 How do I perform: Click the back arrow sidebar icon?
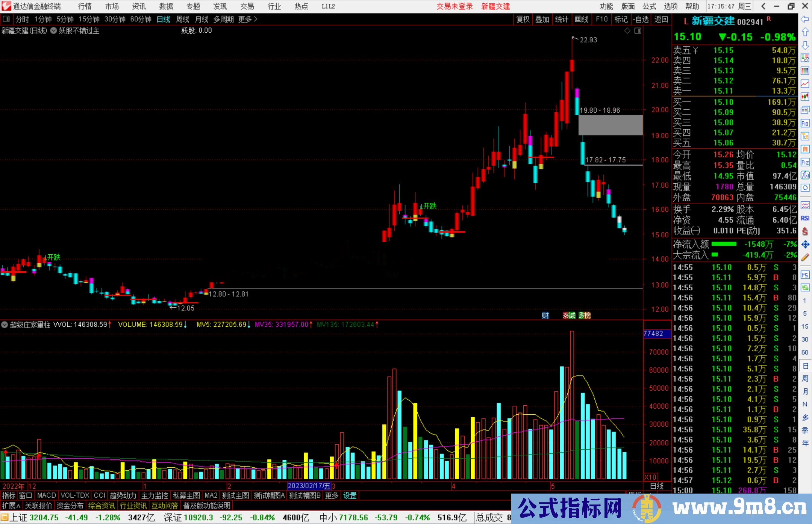805,19
